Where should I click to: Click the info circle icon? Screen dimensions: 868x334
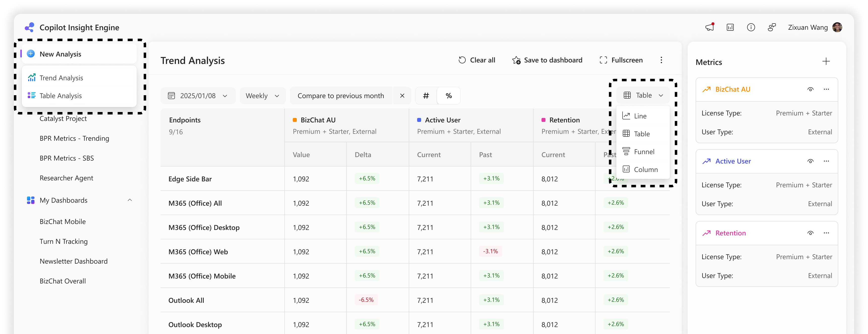(751, 27)
